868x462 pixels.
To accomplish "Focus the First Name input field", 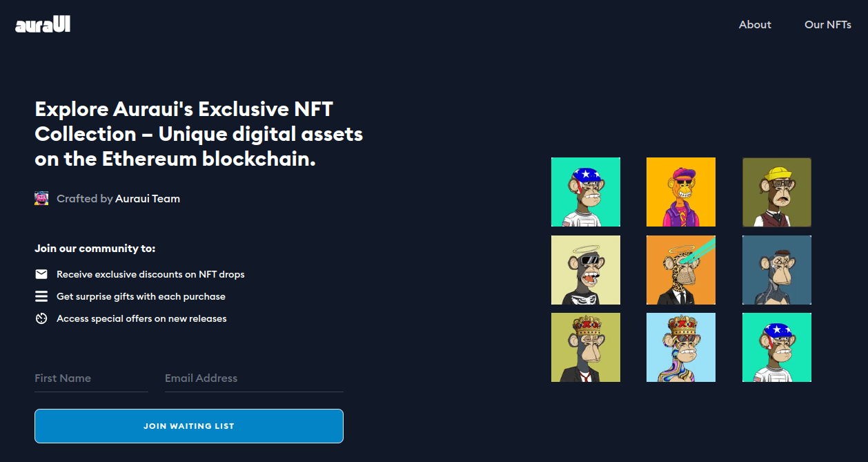I will click(91, 378).
